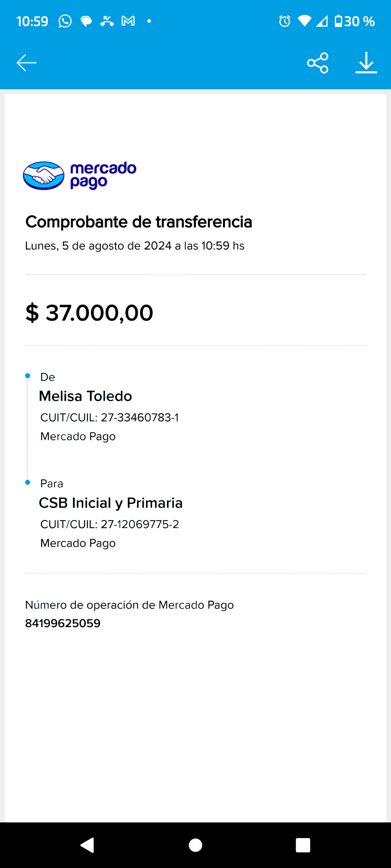Viewport: 391px width, 868px height.
Task: Tap the Wi-Fi signal status icon
Action: coord(304,21)
